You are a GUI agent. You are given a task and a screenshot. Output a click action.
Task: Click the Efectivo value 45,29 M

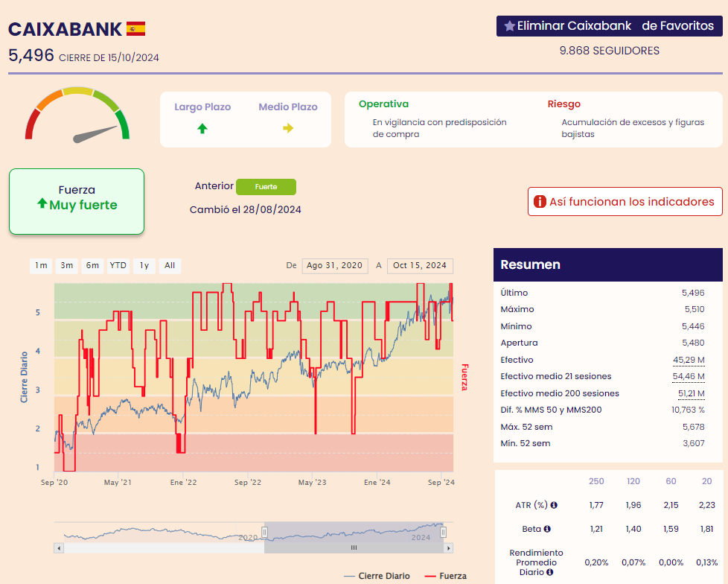pos(689,360)
